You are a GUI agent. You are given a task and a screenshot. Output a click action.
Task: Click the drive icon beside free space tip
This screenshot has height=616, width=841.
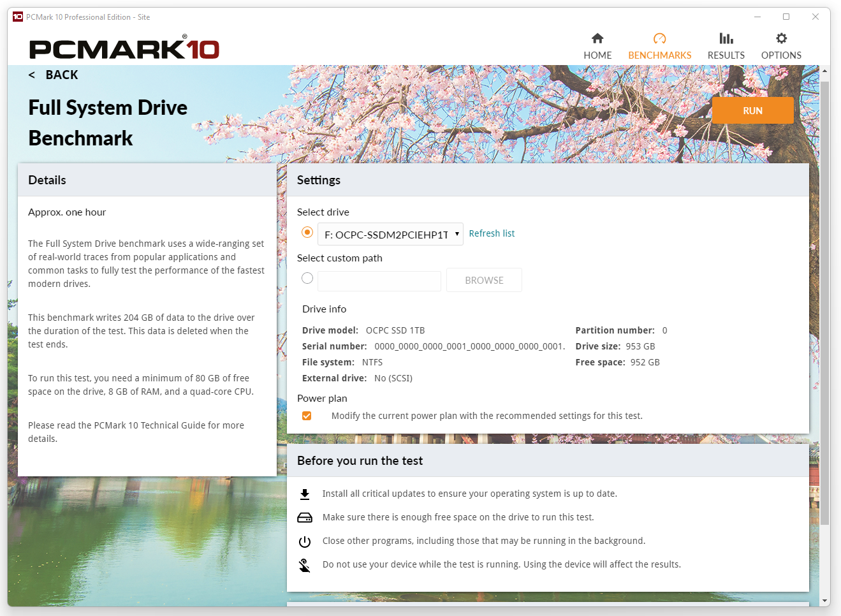(305, 518)
